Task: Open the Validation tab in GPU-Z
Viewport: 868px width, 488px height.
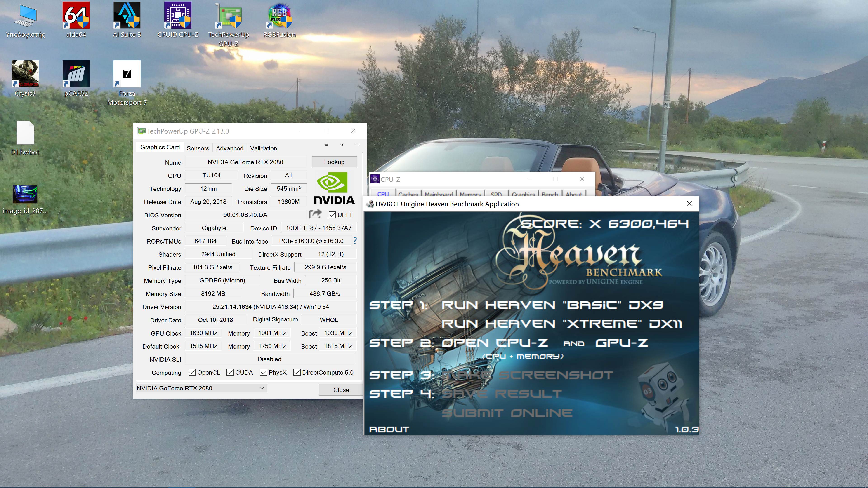Action: click(x=264, y=148)
